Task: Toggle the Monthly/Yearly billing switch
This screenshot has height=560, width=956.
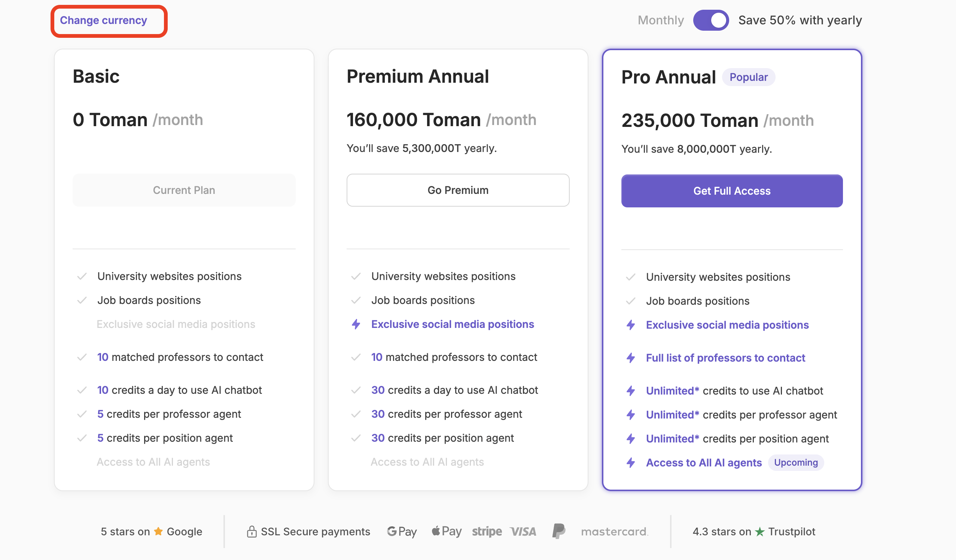Action: point(710,20)
